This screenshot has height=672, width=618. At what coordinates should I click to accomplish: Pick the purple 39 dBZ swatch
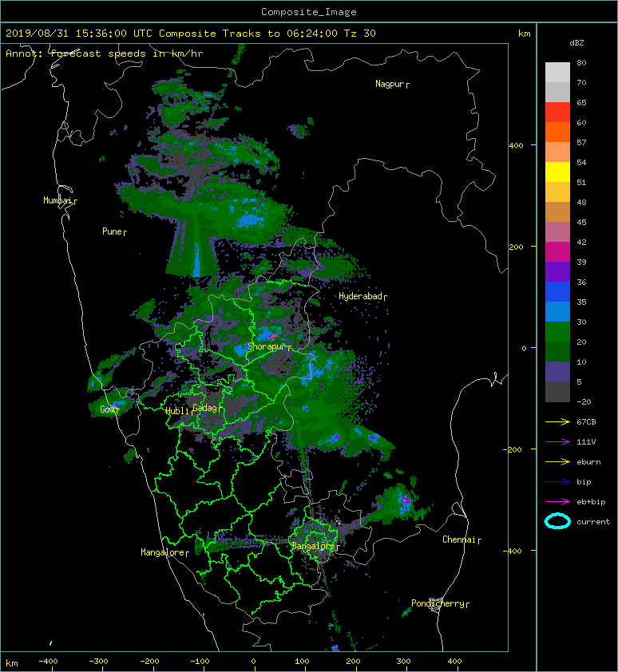557,271
